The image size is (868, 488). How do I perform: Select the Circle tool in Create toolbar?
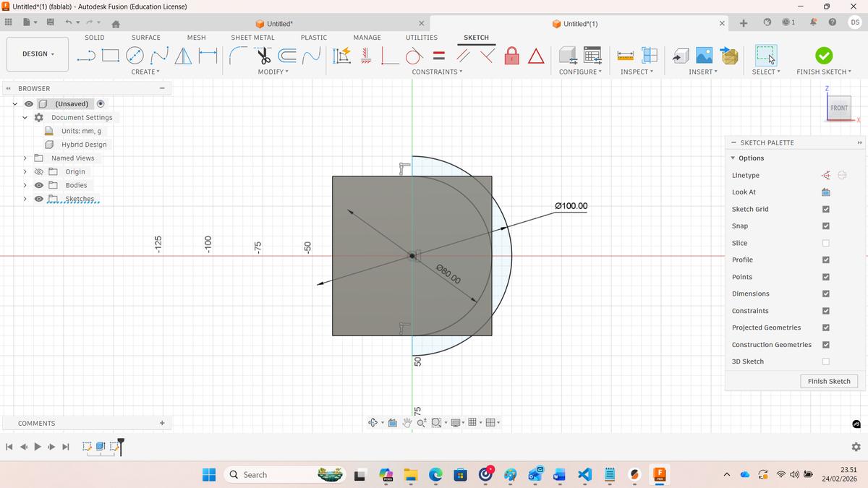135,55
